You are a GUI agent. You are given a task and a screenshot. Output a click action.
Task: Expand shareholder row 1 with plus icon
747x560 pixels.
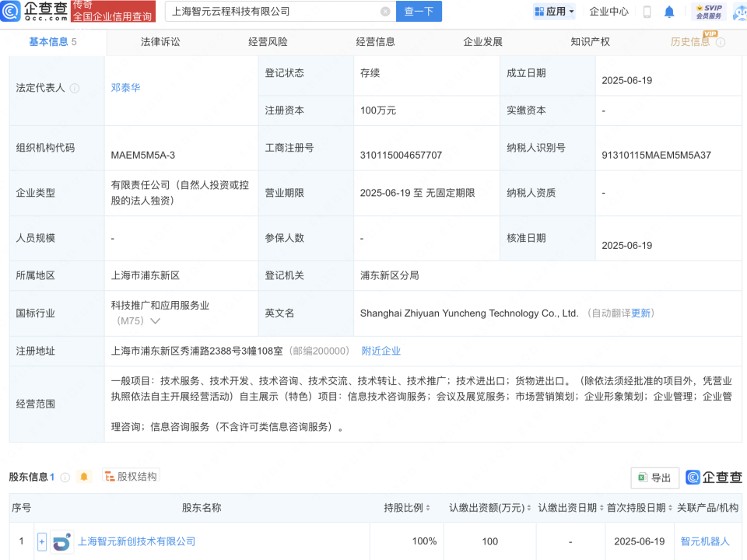[x=42, y=541]
